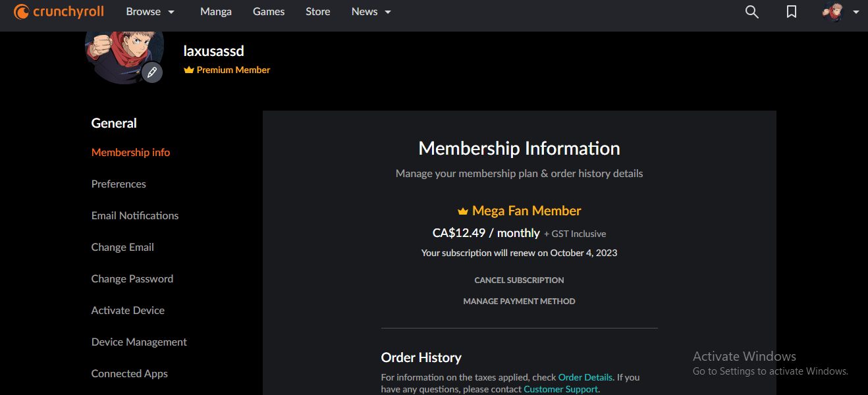Image resolution: width=868 pixels, height=395 pixels.
Task: Open the watchlist bookmark icon
Action: (x=792, y=12)
